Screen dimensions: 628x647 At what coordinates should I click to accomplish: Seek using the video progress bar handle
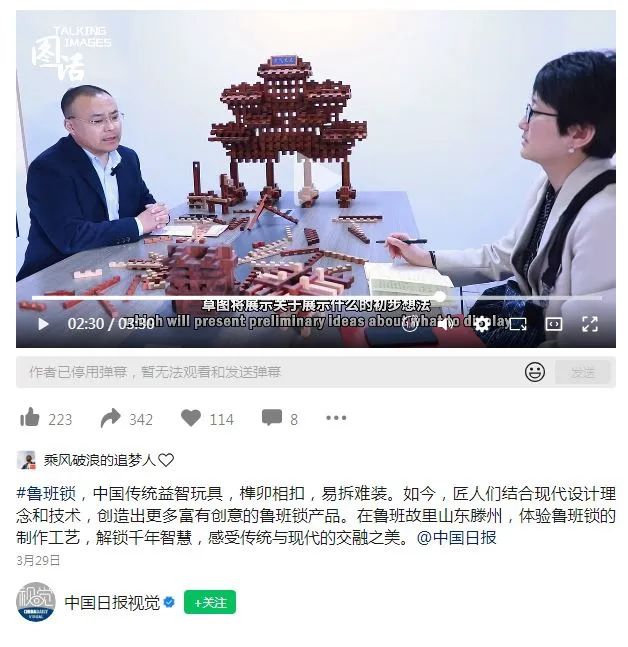tap(440, 296)
